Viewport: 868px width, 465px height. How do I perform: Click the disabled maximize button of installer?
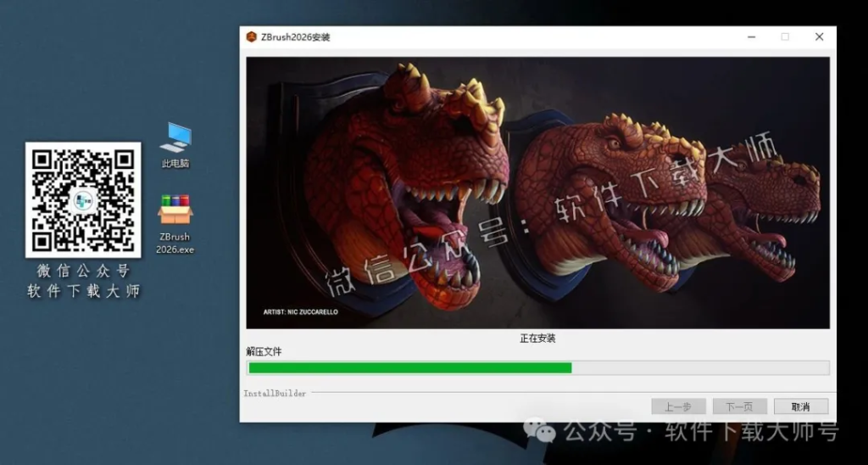[785, 37]
